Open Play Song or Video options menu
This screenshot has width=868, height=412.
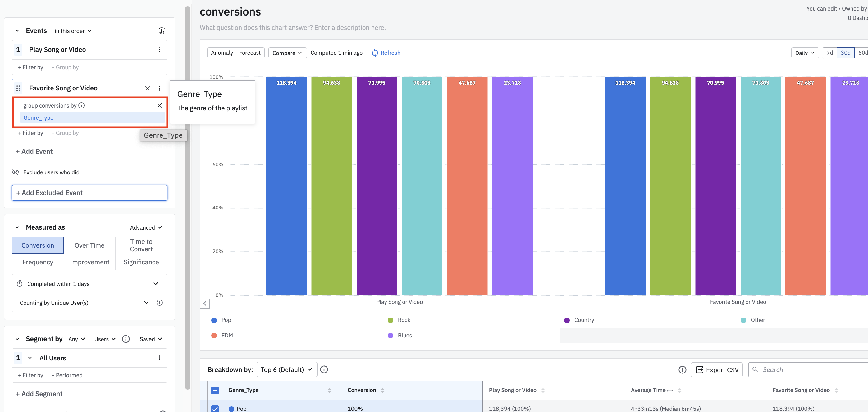[x=159, y=50]
